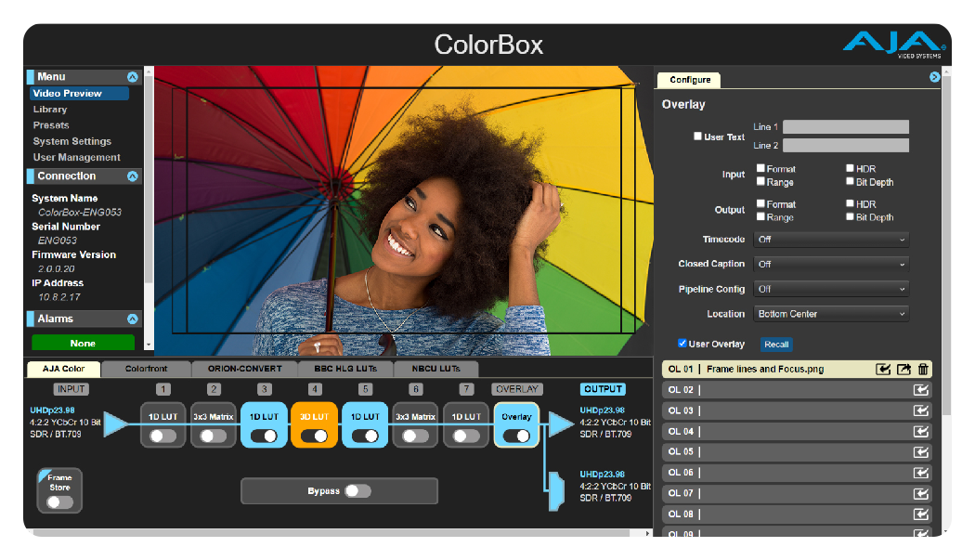Check Input Format checkbox

coord(760,168)
